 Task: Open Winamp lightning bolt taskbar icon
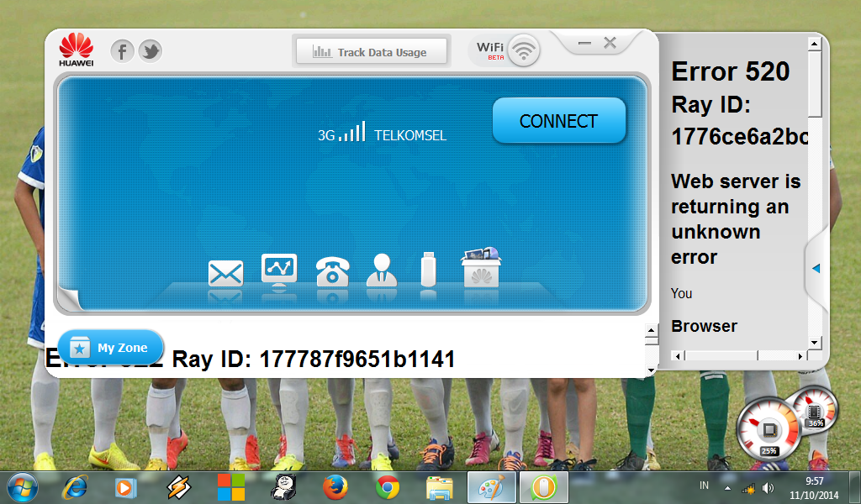pyautogui.click(x=178, y=487)
